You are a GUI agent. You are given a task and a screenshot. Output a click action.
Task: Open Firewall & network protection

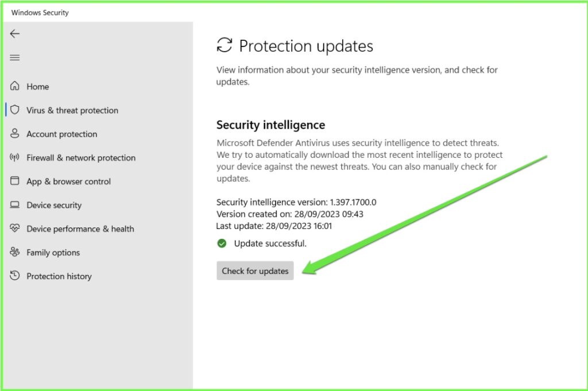coord(80,157)
